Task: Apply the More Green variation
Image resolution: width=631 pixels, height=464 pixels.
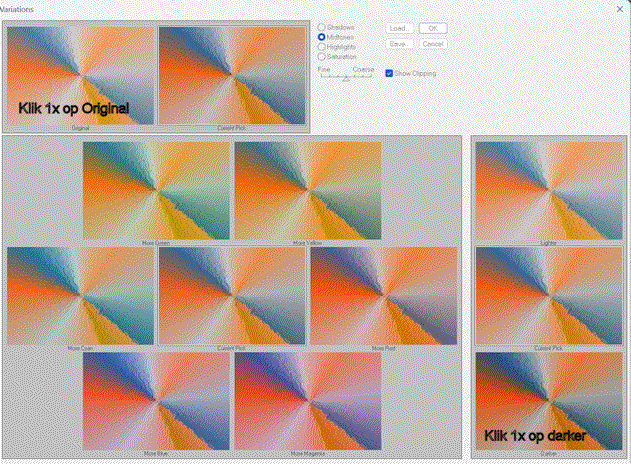Action: tap(156, 190)
